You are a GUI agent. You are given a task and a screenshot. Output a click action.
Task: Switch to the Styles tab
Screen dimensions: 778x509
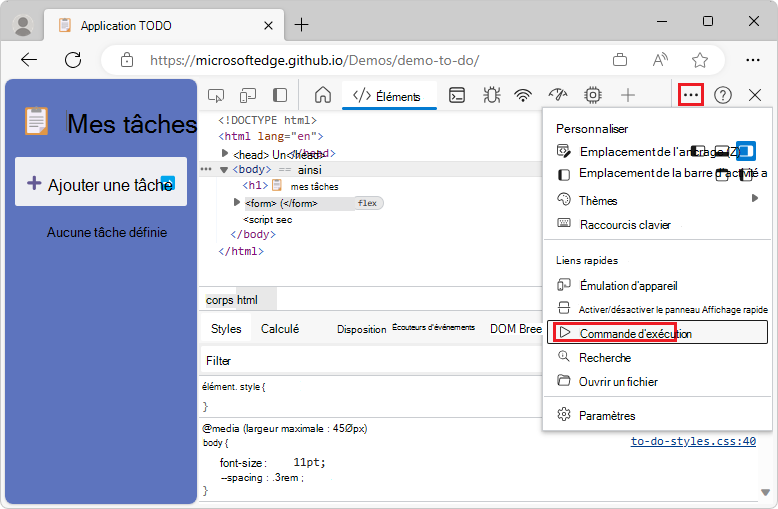pos(226,329)
